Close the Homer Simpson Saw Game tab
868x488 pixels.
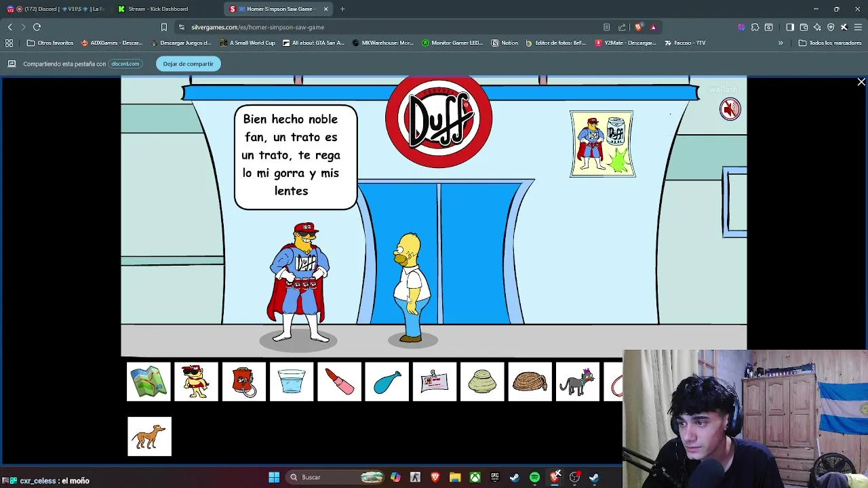click(325, 9)
